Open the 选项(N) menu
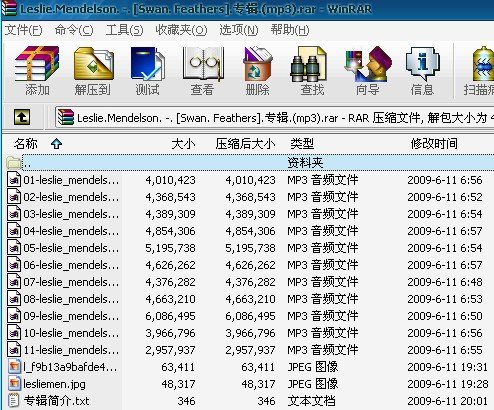Viewport: 494px width, 410px height. point(239,30)
